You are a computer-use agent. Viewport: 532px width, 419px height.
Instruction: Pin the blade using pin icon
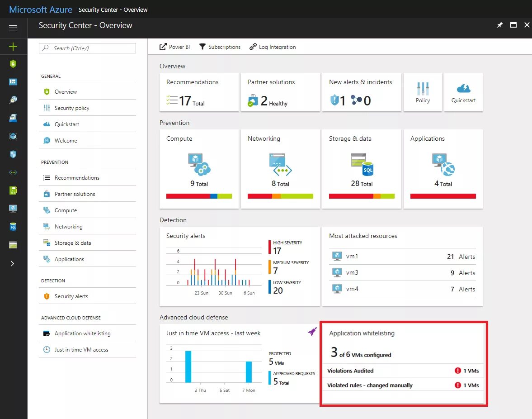(500, 25)
